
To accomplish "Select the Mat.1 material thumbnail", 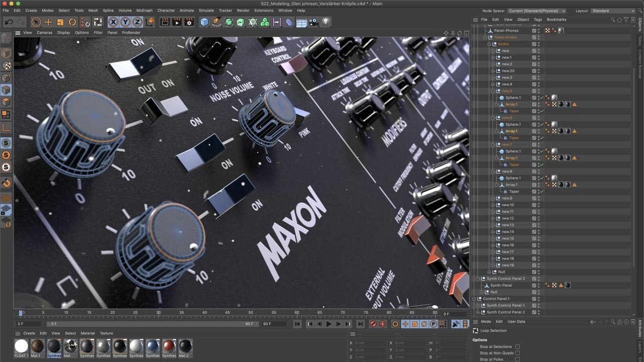I will click(36, 345).
